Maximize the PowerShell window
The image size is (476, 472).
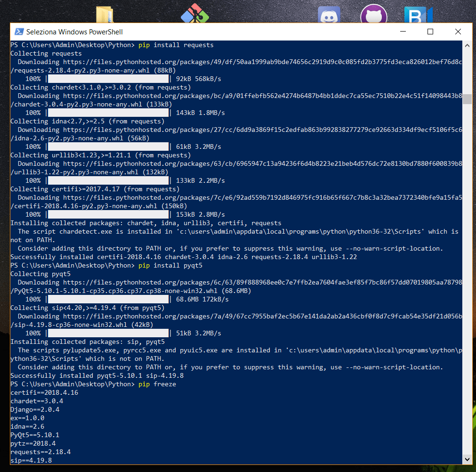(x=430, y=32)
